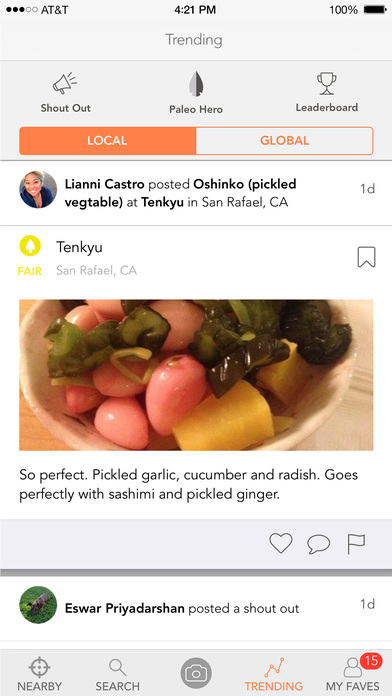Tap Lianni Castro's profile picture

pos(38,190)
